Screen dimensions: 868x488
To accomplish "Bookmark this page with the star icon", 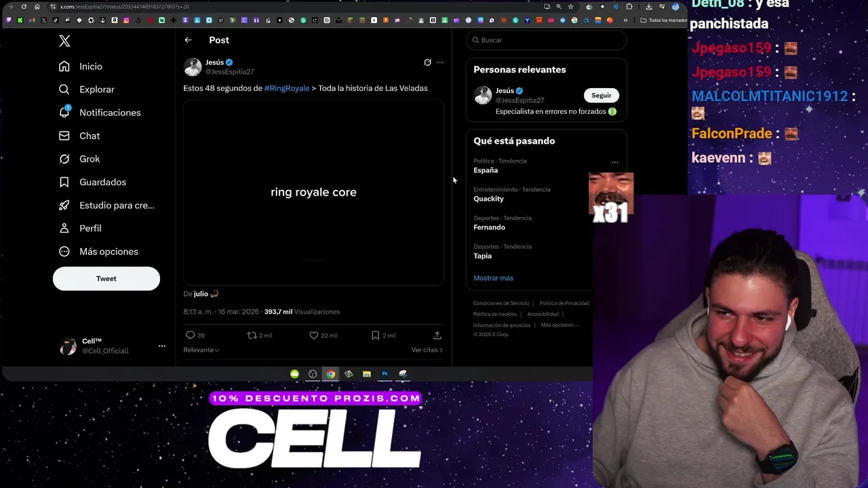I will tap(571, 7).
